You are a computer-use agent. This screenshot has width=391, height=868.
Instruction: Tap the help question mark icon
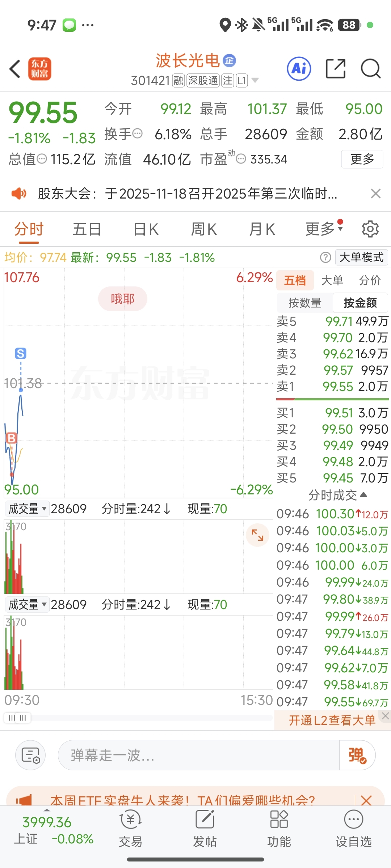pyautogui.click(x=325, y=258)
